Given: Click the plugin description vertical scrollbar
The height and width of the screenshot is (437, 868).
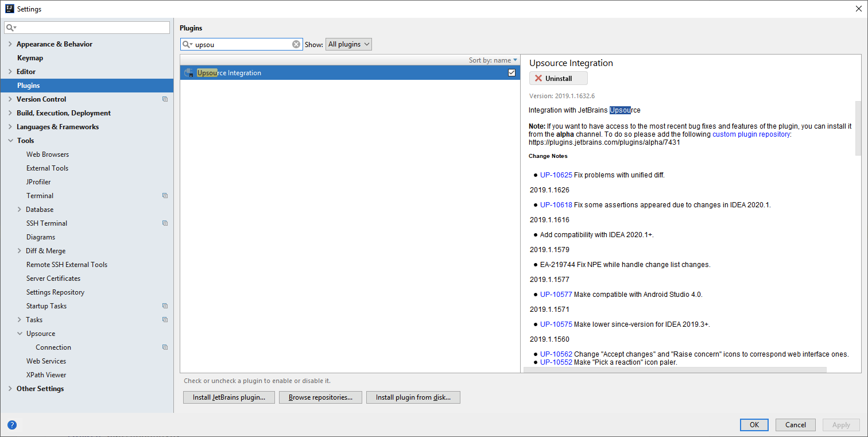Looking at the screenshot, I should coord(858,129).
